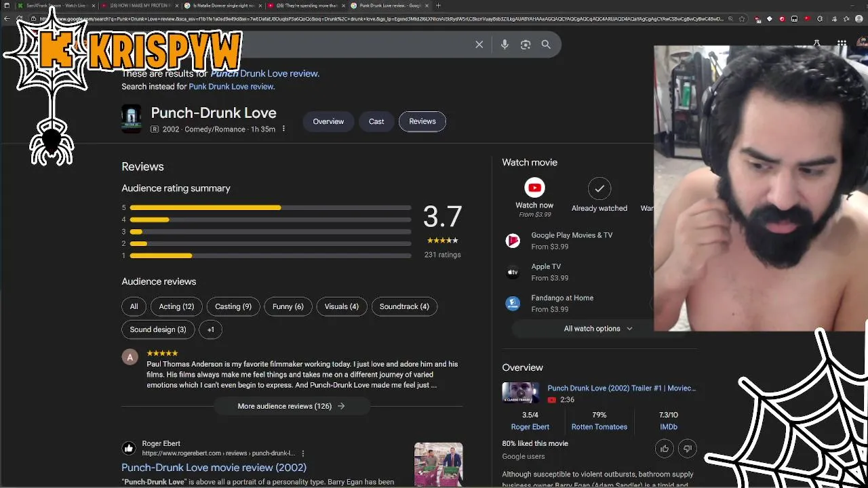Open a new browser tab

(x=438, y=5)
